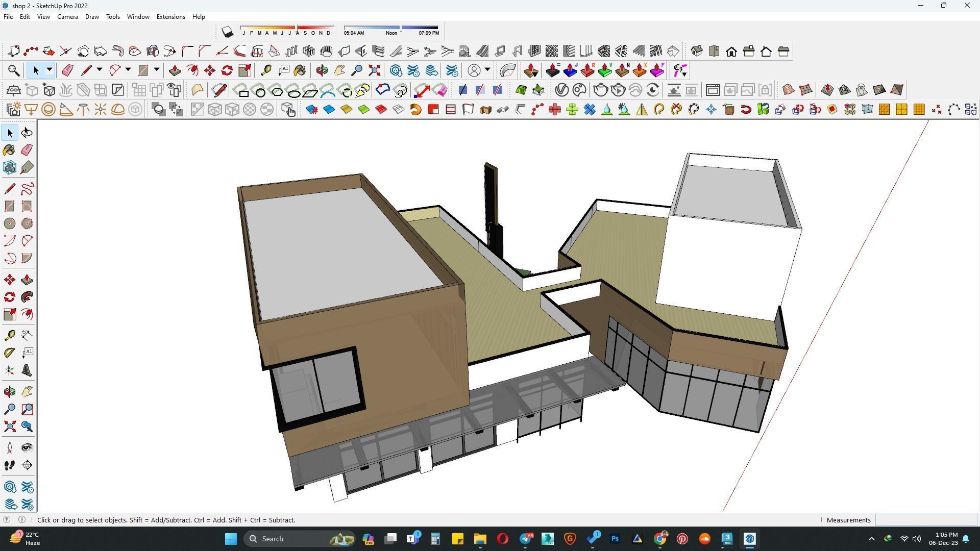Open Photoshop from the taskbar
The height and width of the screenshot is (551, 980).
615,539
